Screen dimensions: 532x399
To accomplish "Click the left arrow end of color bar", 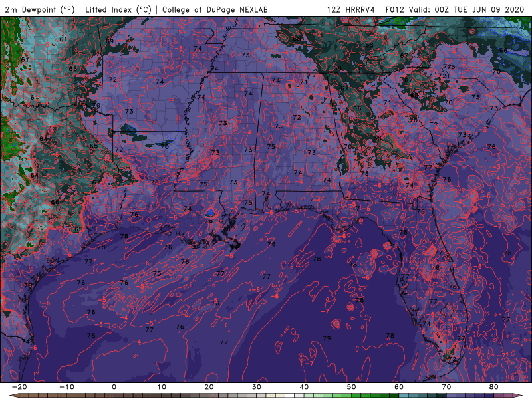I will click(x=13, y=396).
